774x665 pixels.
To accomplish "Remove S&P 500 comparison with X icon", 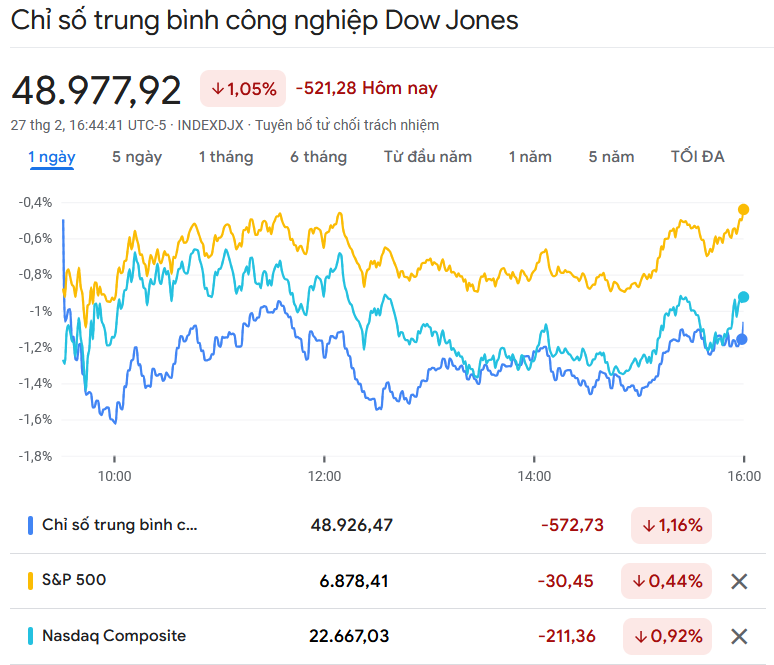I will [739, 581].
